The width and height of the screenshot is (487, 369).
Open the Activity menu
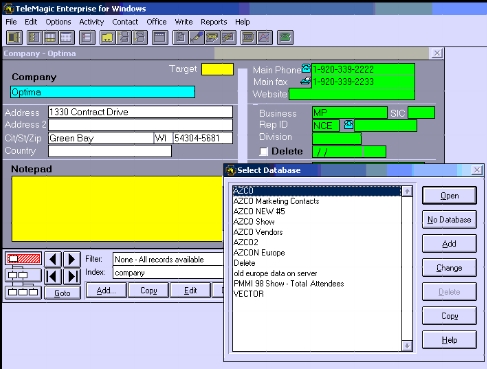[91, 22]
